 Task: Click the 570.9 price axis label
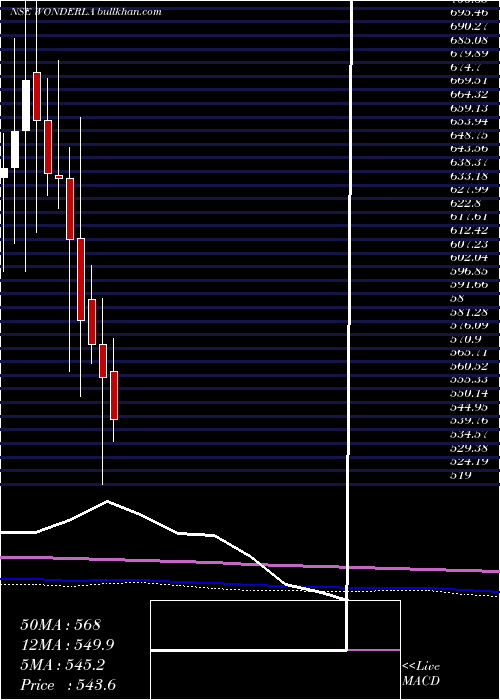pos(464,339)
